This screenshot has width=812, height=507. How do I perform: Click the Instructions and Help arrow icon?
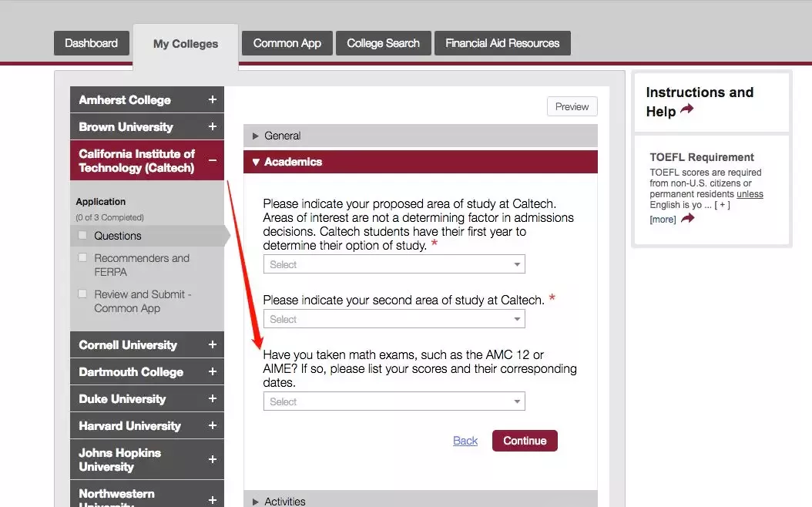point(686,110)
